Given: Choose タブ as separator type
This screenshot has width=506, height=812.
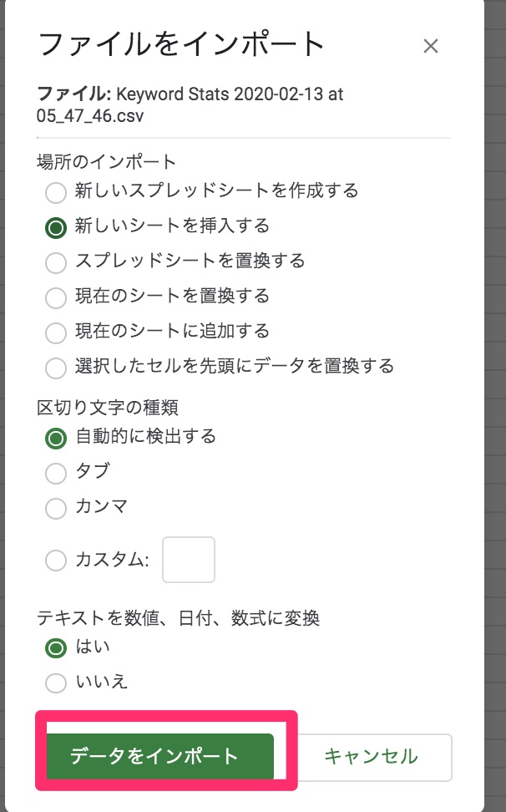Looking at the screenshot, I should (56, 473).
